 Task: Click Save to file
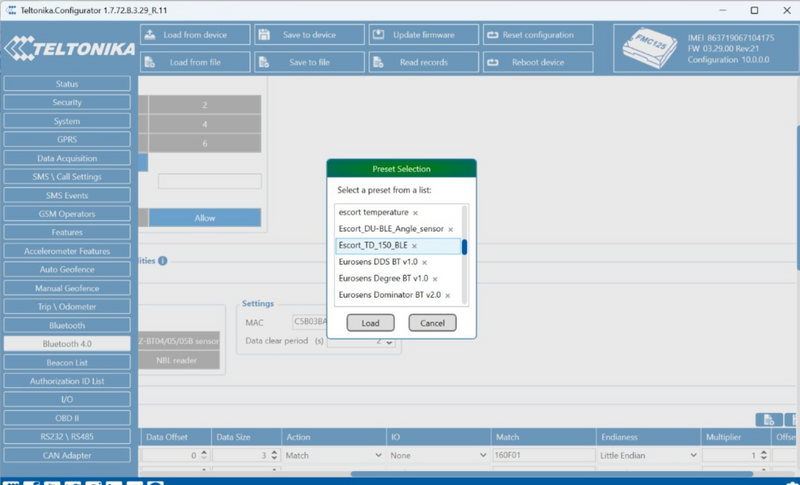coord(309,62)
